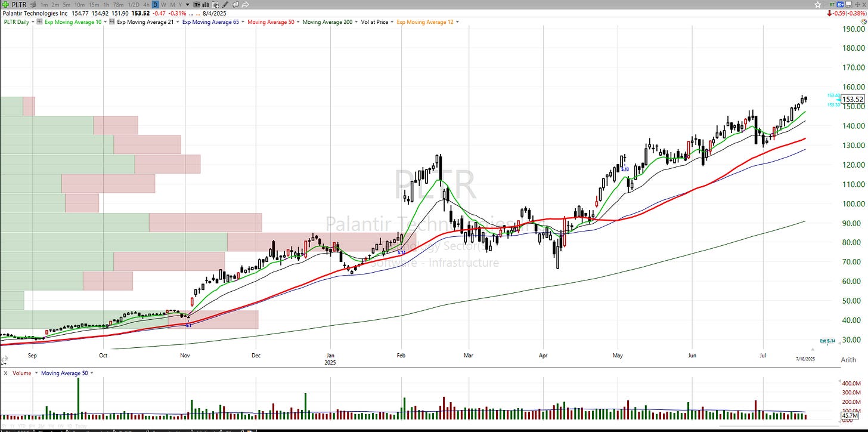Click the Est $.14 earnings marker
Viewport: 868px width, 432px height.
tap(828, 341)
